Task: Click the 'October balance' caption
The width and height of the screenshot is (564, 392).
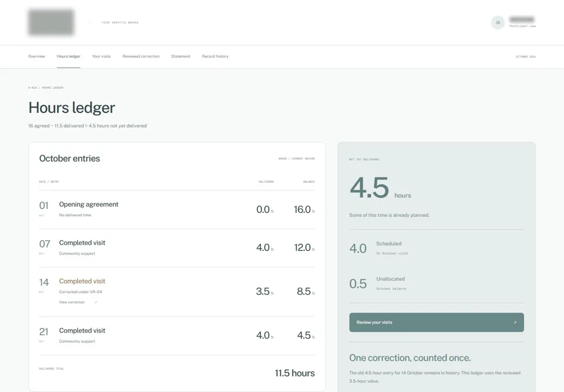Action: [391, 289]
